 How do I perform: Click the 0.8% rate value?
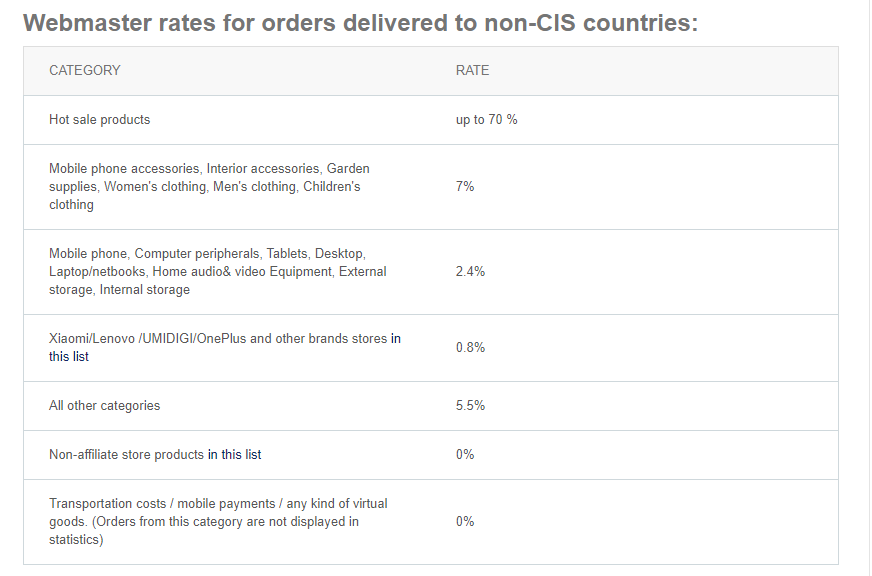coord(470,347)
